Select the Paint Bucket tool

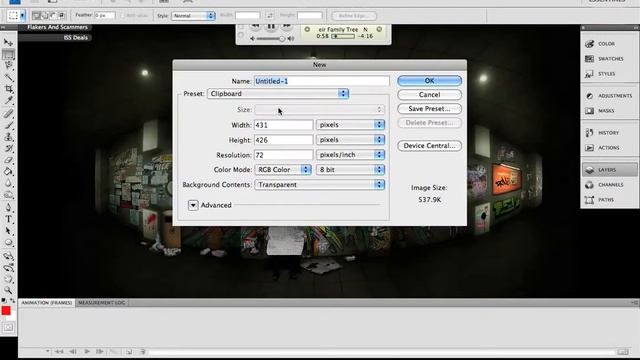(x=8, y=172)
